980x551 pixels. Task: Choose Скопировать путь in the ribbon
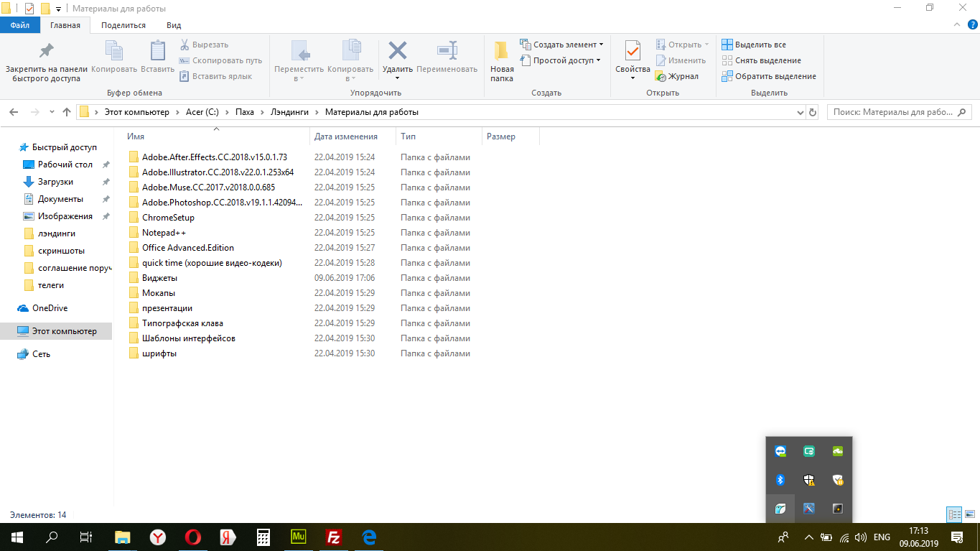220,60
